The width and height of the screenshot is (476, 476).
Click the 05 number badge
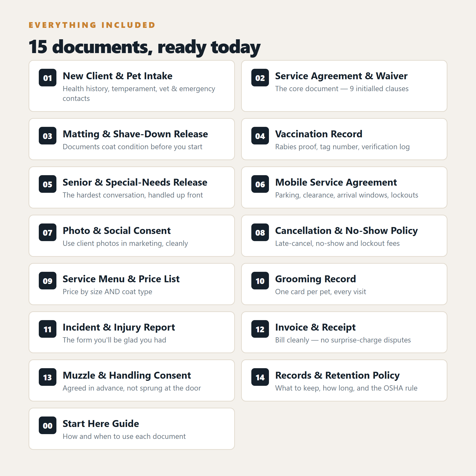tap(48, 184)
